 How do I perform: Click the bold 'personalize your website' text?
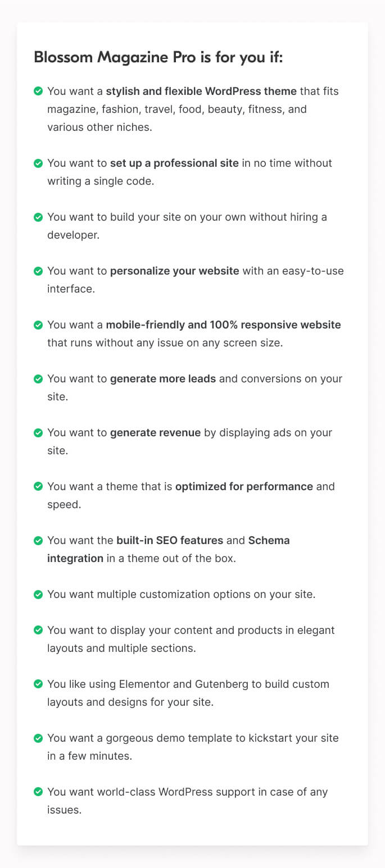(x=175, y=271)
